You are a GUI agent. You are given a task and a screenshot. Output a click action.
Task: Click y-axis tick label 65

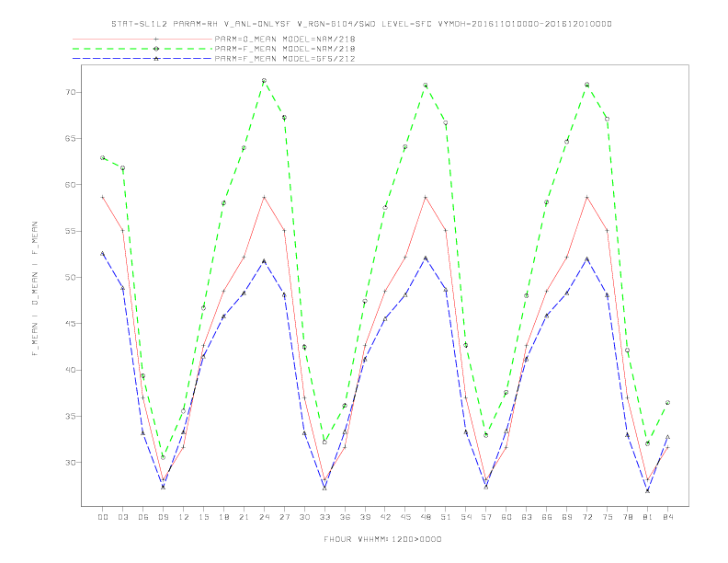(70, 138)
